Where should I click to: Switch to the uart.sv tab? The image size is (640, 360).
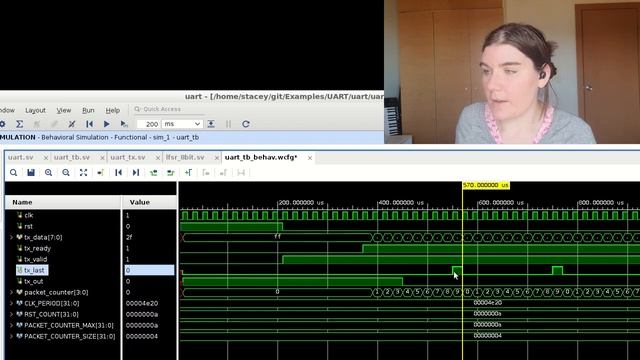pos(21,157)
